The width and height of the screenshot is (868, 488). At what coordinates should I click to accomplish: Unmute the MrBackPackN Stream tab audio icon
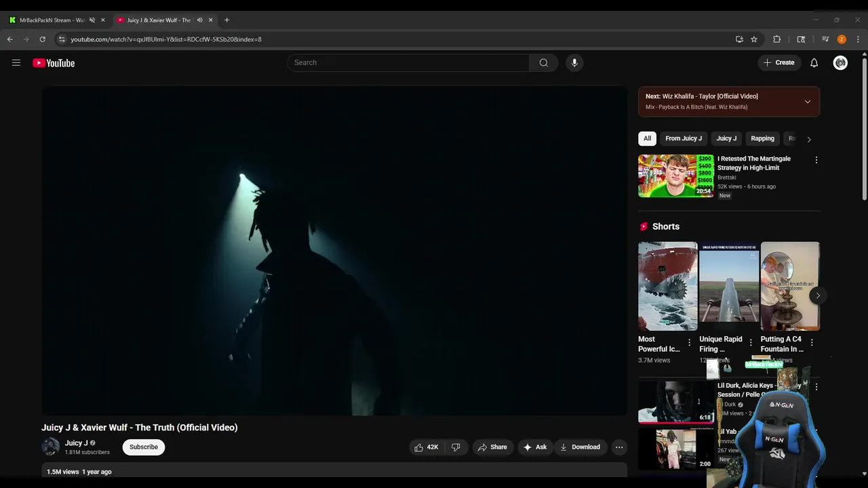[92, 20]
